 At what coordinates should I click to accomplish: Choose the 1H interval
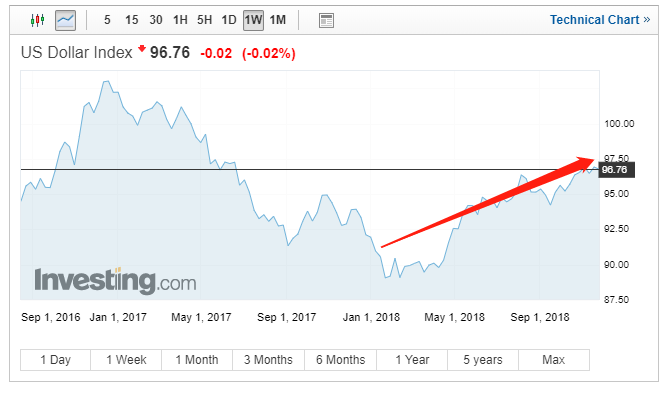point(180,20)
